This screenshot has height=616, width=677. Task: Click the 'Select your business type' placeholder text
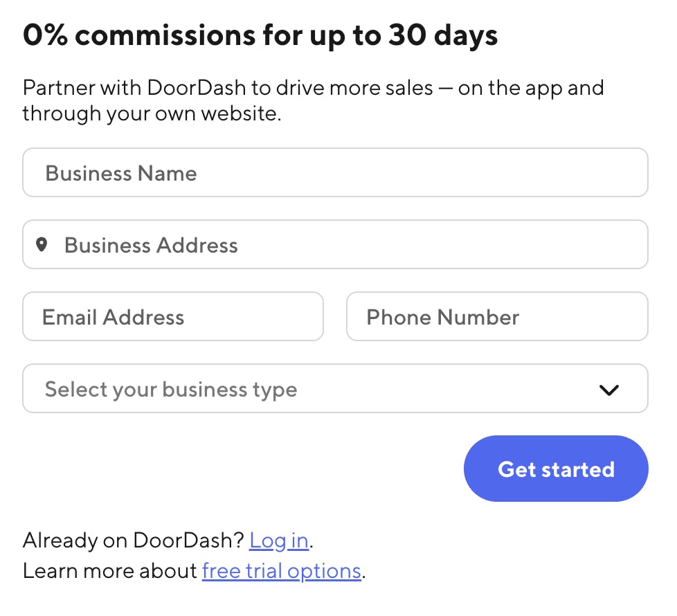171,389
